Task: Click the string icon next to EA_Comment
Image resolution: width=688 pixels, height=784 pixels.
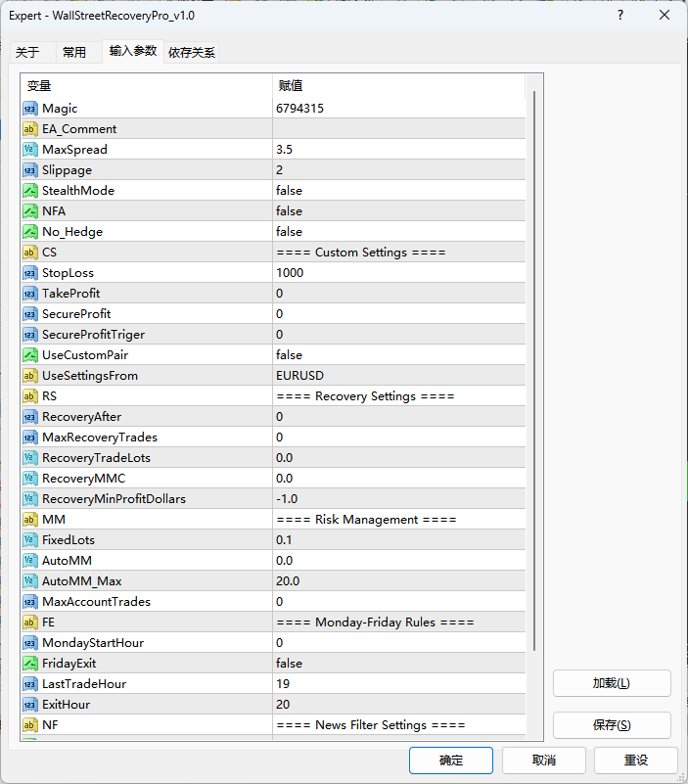Action: pyautogui.click(x=29, y=129)
